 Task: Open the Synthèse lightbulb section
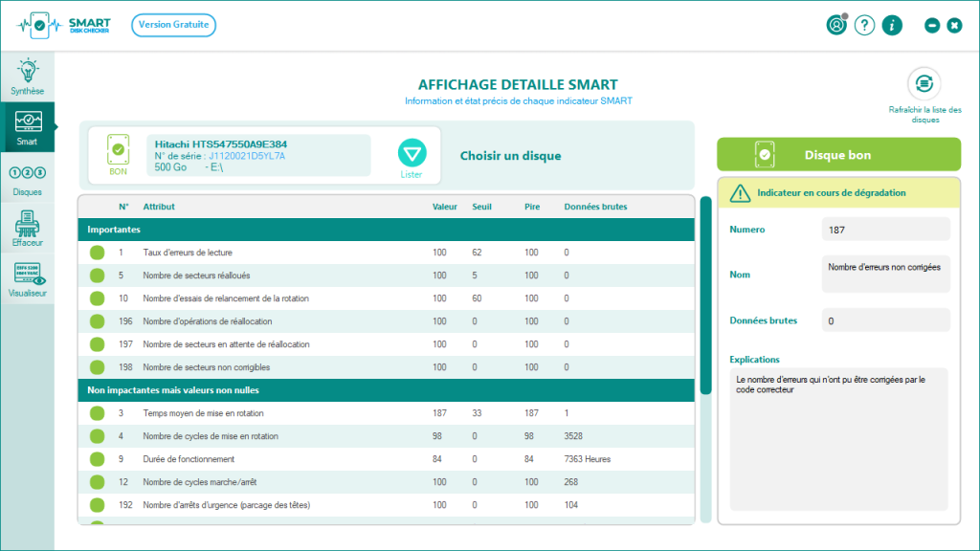(x=27, y=77)
